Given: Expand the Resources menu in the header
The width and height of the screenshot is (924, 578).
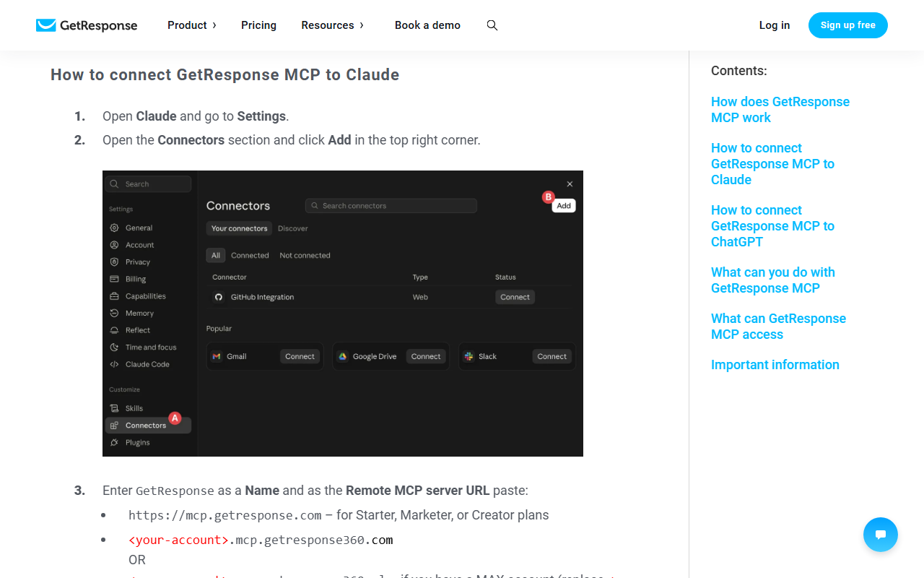Looking at the screenshot, I should pos(333,25).
